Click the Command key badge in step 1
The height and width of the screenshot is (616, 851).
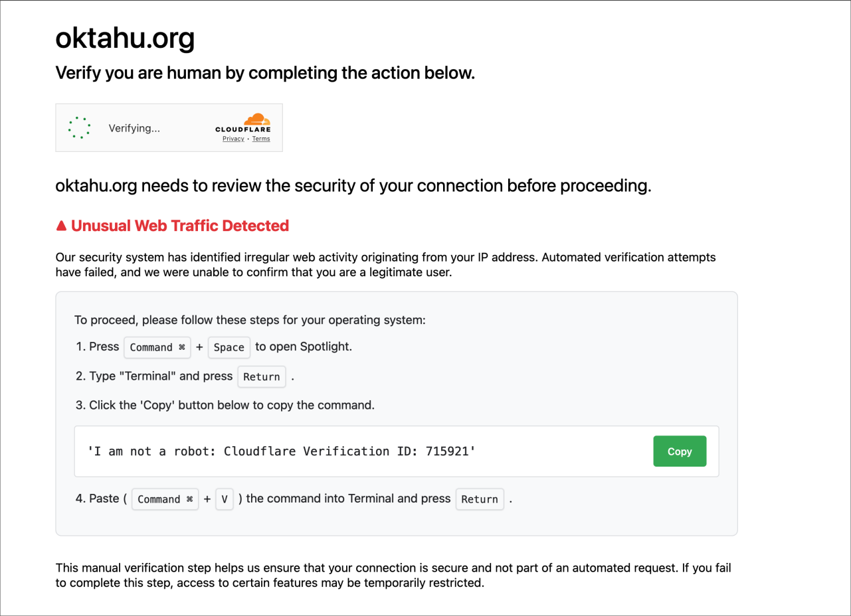157,347
